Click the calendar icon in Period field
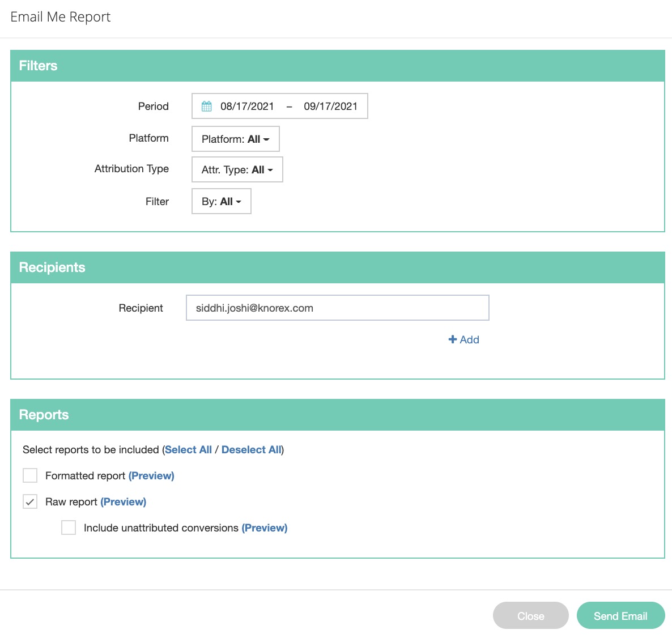 tap(207, 107)
